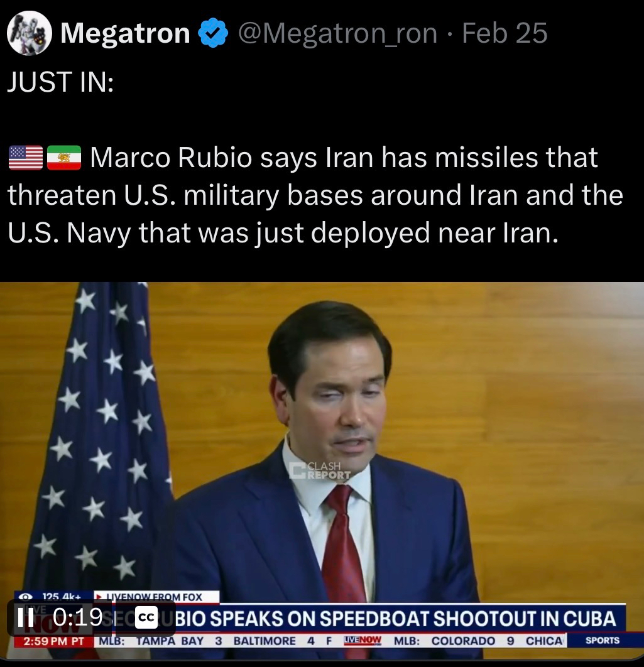The image size is (644, 667).
Task: Click the 125.4k+ viewer count eye icon
Action: click(26, 597)
